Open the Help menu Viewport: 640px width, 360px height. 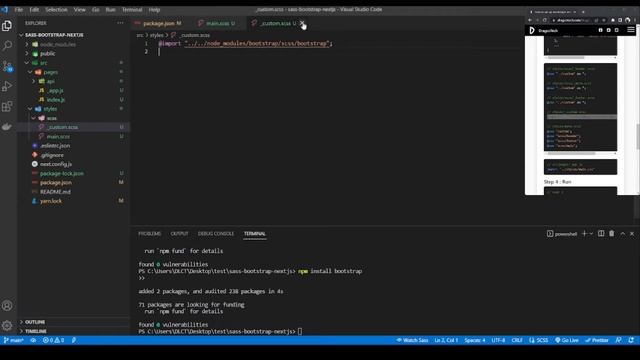(x=154, y=9)
